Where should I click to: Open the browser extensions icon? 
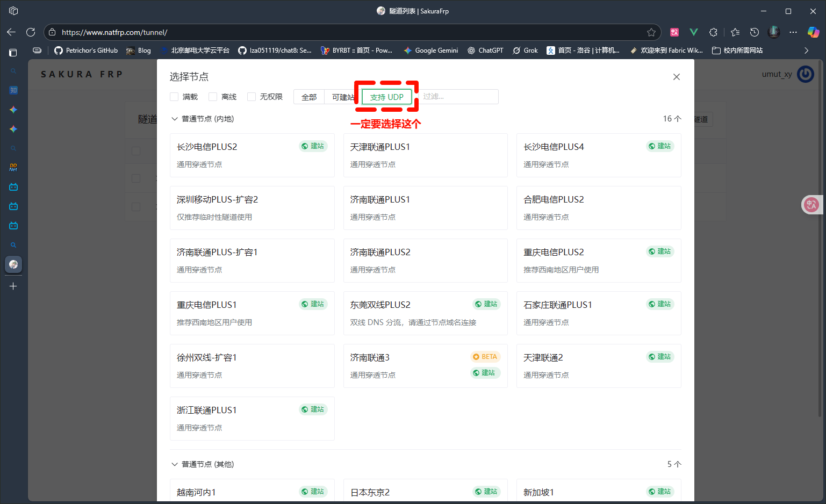tap(713, 32)
